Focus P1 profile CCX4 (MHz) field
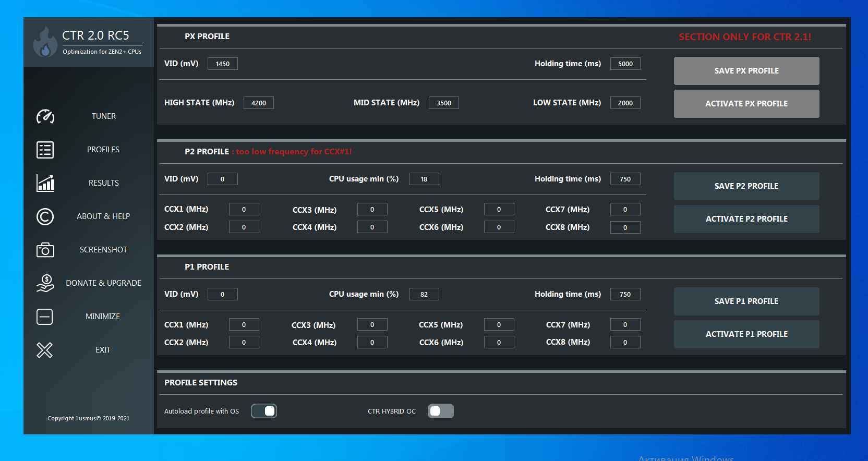868x461 pixels. tap(372, 342)
